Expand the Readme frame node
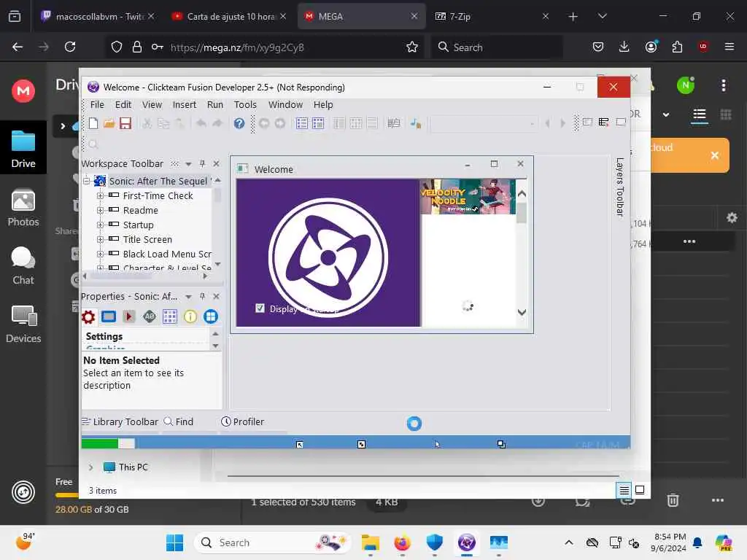The width and height of the screenshot is (747, 560). (x=100, y=211)
